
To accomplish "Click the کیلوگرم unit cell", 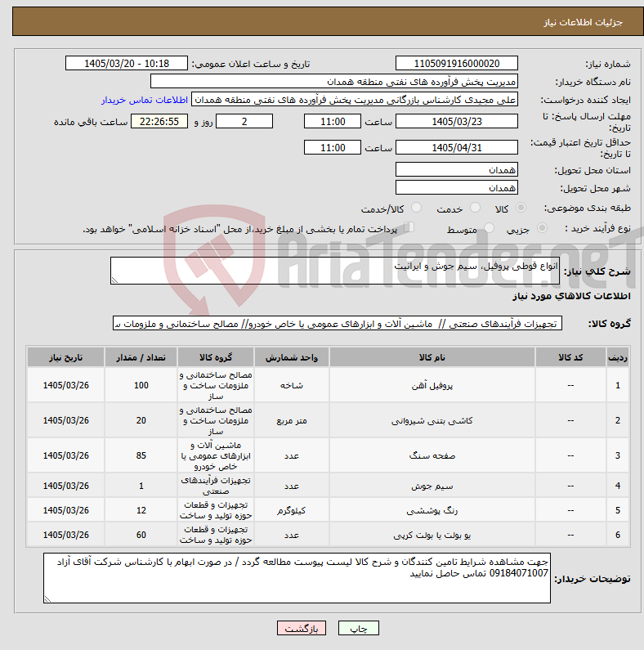I will 291,510.
